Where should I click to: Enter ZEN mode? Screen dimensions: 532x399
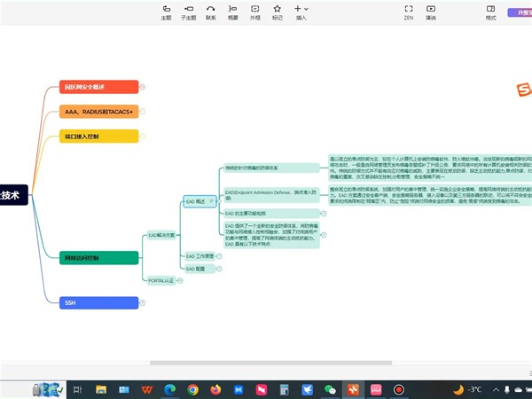[x=409, y=12]
